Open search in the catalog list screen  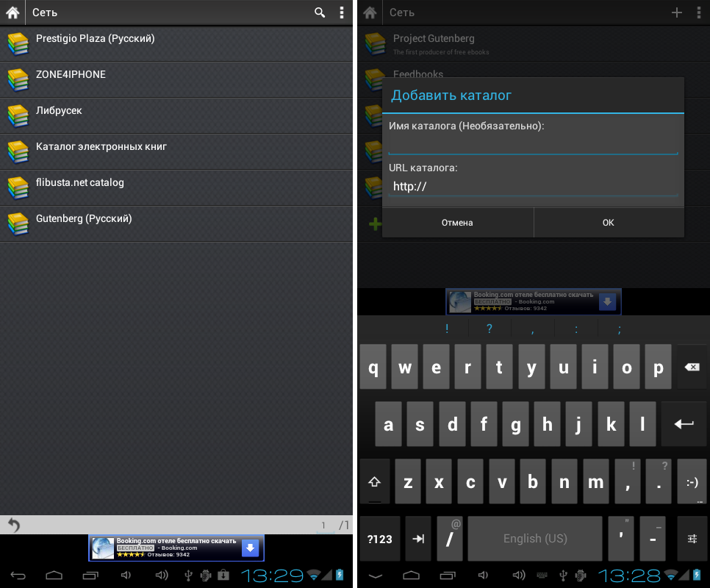[x=320, y=12]
